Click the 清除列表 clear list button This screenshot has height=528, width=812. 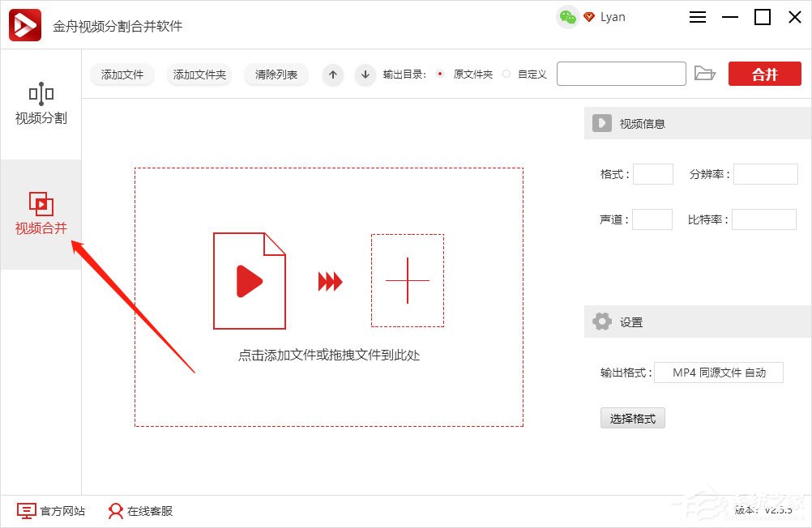(275, 74)
